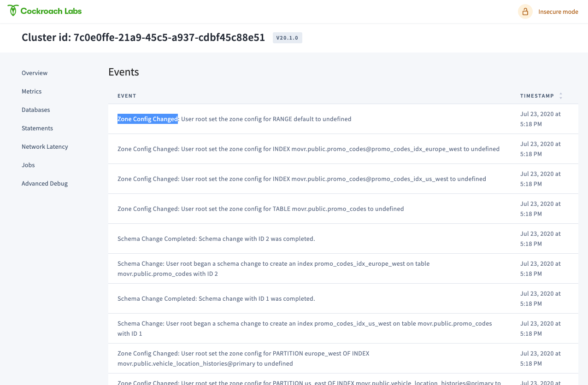Click the lock icon beside Insecure mode
Image resolution: width=588 pixels, height=385 pixels.
525,11
